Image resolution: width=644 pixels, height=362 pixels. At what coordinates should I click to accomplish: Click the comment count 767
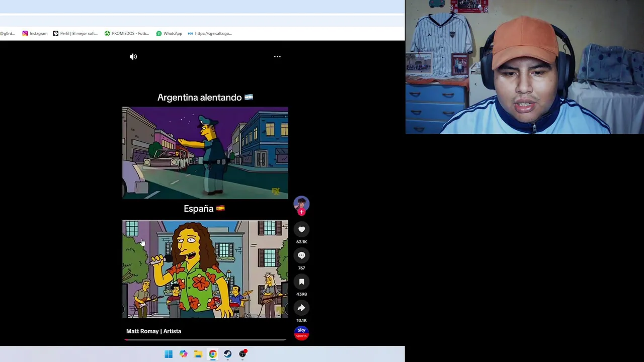click(301, 268)
